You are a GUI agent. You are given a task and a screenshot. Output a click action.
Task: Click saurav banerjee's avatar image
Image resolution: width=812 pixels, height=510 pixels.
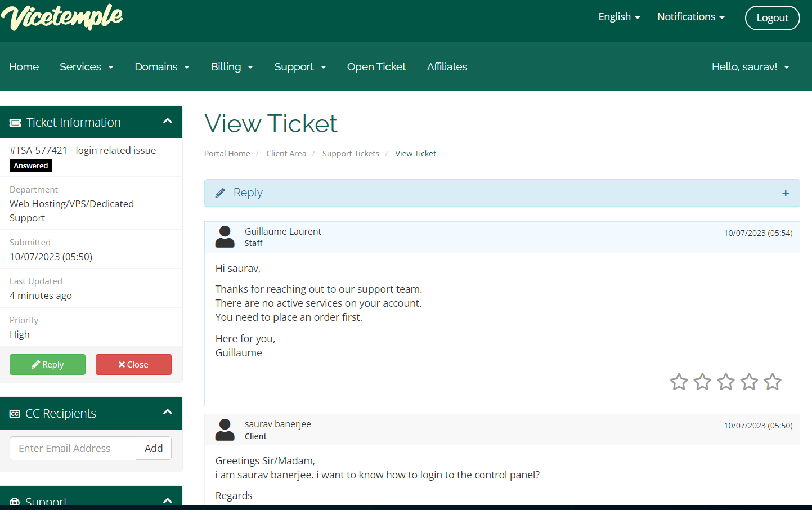pyautogui.click(x=225, y=429)
